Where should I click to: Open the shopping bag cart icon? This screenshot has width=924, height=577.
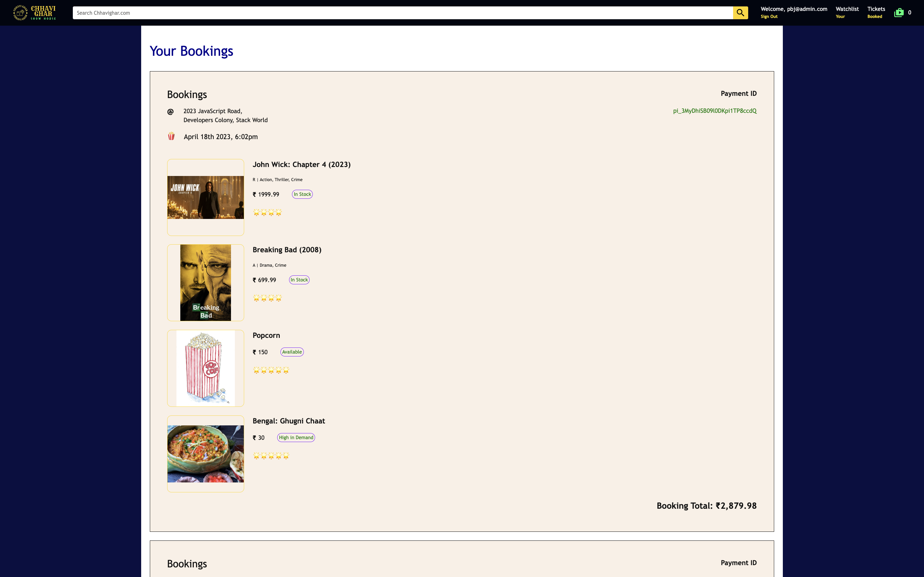pyautogui.click(x=898, y=12)
